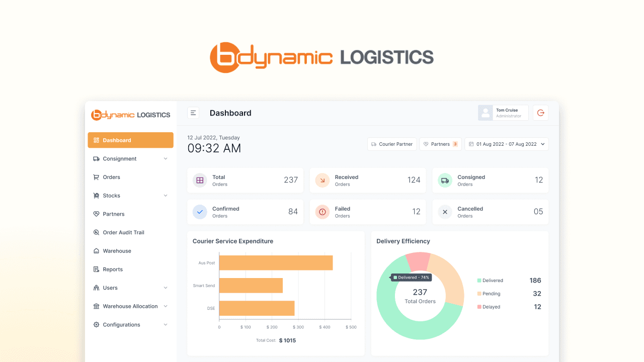Click the Cancelled Orders 05 value
The width and height of the screenshot is (644, 362).
tap(538, 212)
